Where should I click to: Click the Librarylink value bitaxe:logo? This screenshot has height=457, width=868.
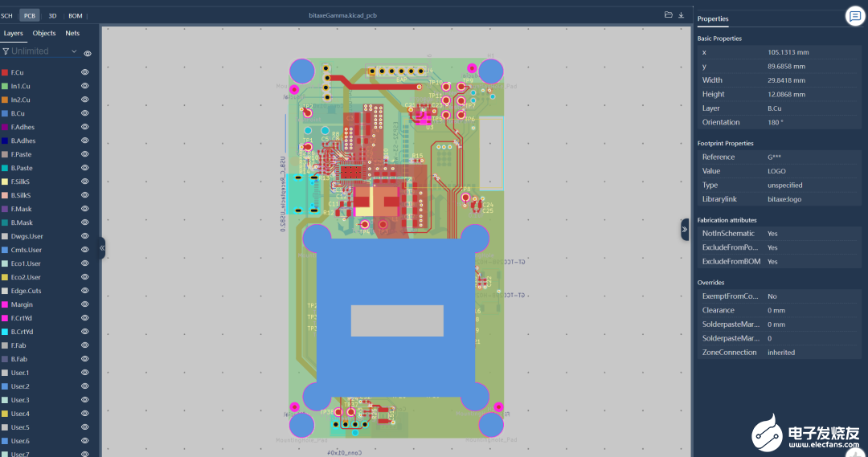784,199
